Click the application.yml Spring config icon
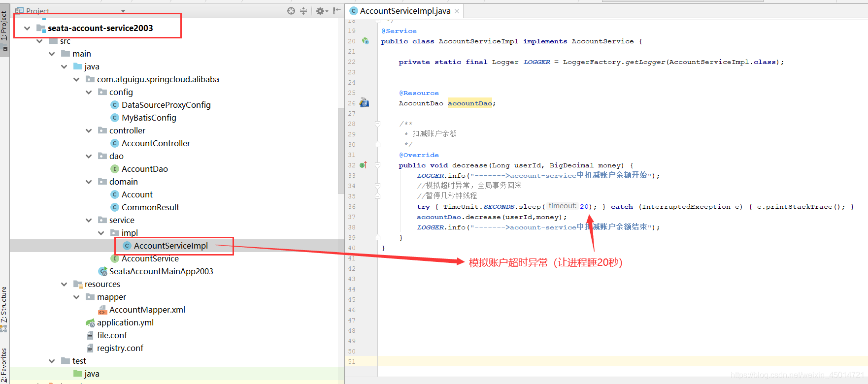The image size is (868, 384). coord(90,322)
